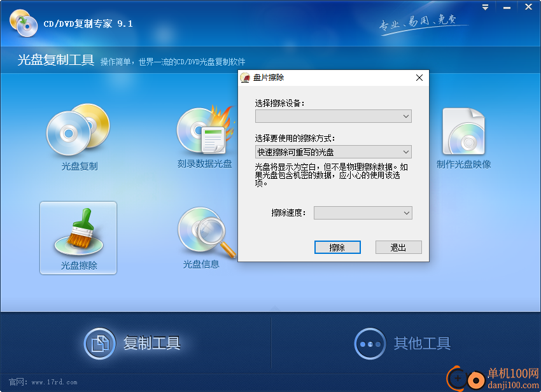Click the 光盘信息 label text

[201, 264]
